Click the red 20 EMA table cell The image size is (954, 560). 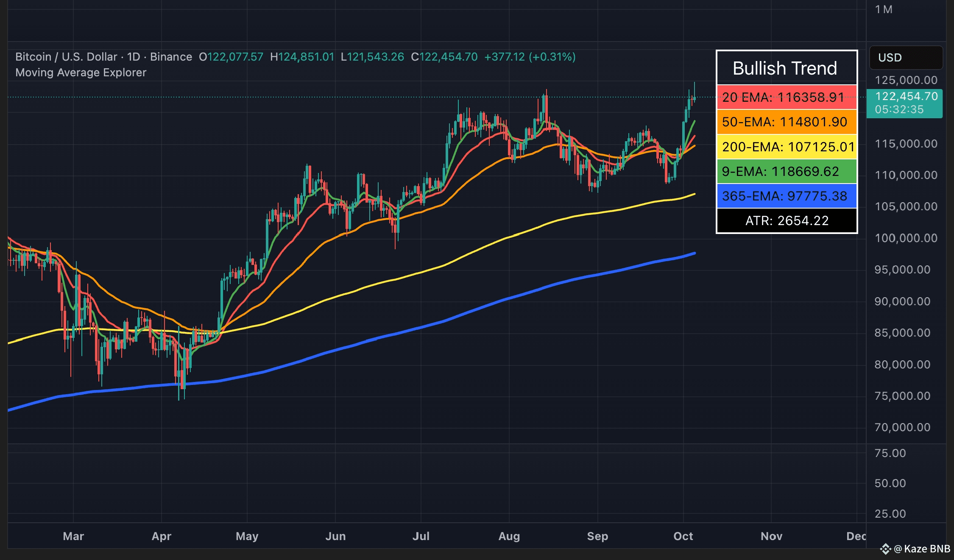click(786, 98)
